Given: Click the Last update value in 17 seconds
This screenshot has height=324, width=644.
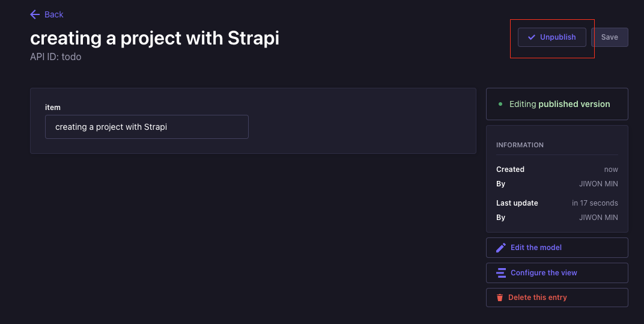Looking at the screenshot, I should (595, 203).
